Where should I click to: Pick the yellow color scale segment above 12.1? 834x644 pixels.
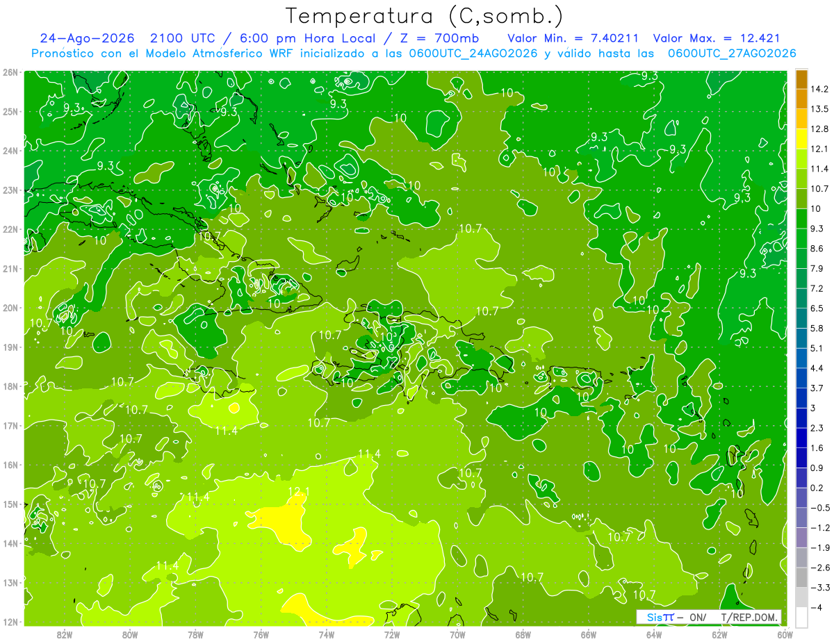[801, 139]
